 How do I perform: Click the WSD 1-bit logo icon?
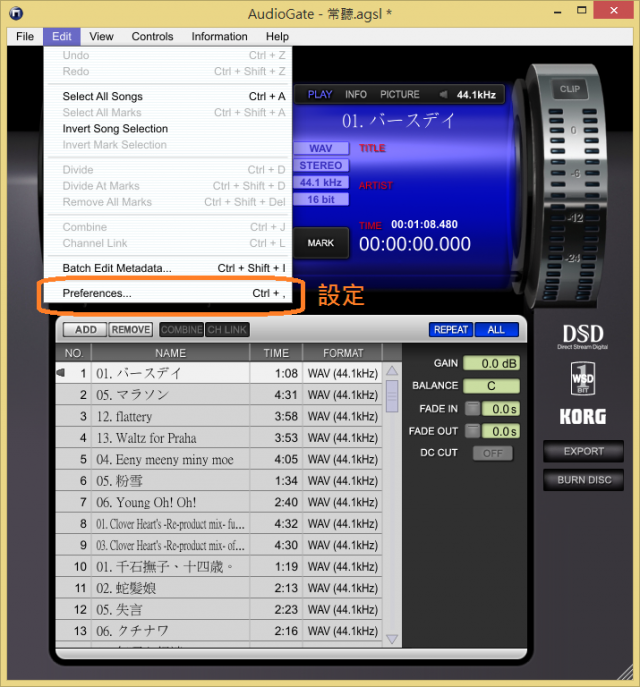[583, 378]
